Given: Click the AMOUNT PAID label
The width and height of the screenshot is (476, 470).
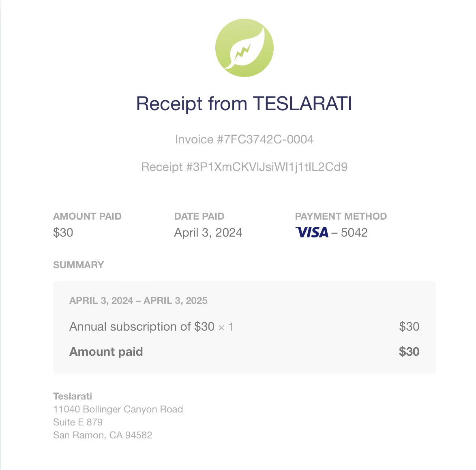Looking at the screenshot, I should 88,216.
